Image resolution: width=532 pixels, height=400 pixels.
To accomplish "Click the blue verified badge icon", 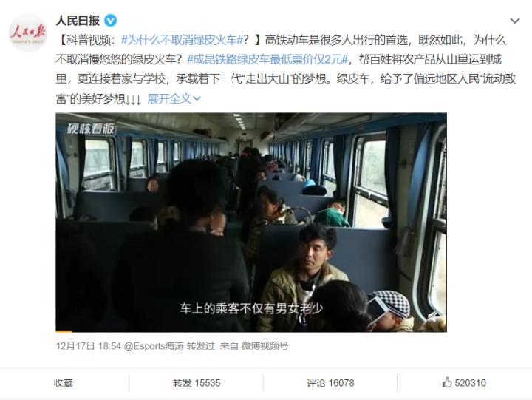I will tap(110, 21).
